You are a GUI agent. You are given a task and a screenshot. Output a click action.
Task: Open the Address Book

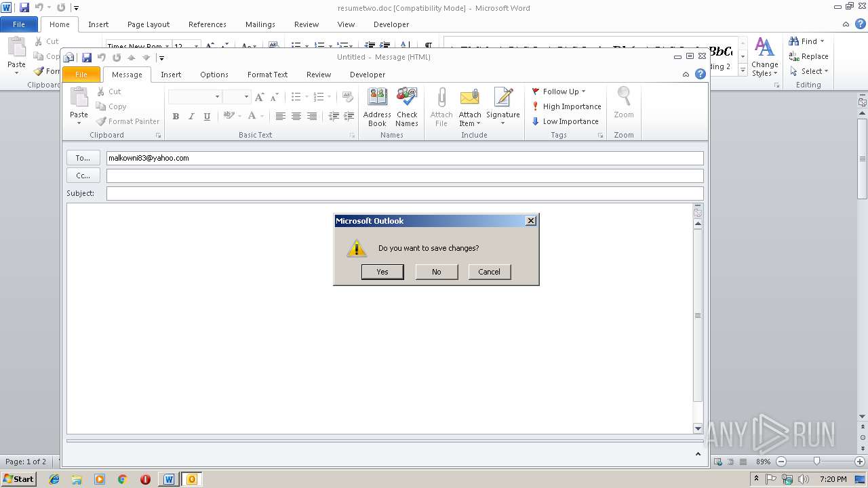pyautogui.click(x=377, y=107)
